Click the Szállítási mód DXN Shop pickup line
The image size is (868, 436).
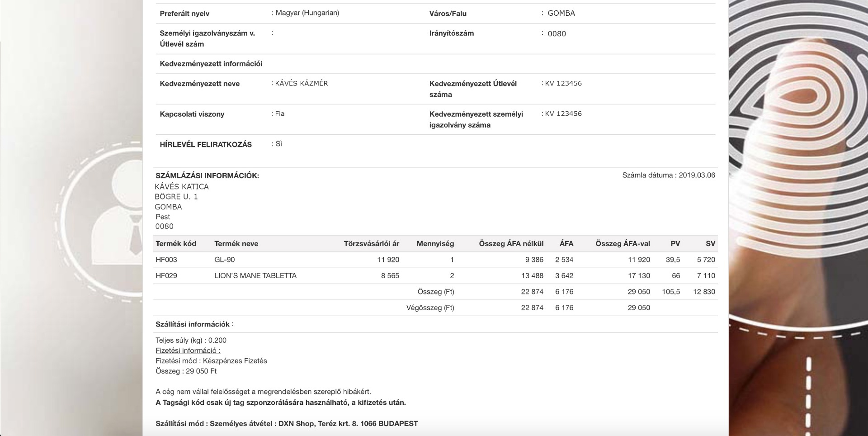[287, 424]
